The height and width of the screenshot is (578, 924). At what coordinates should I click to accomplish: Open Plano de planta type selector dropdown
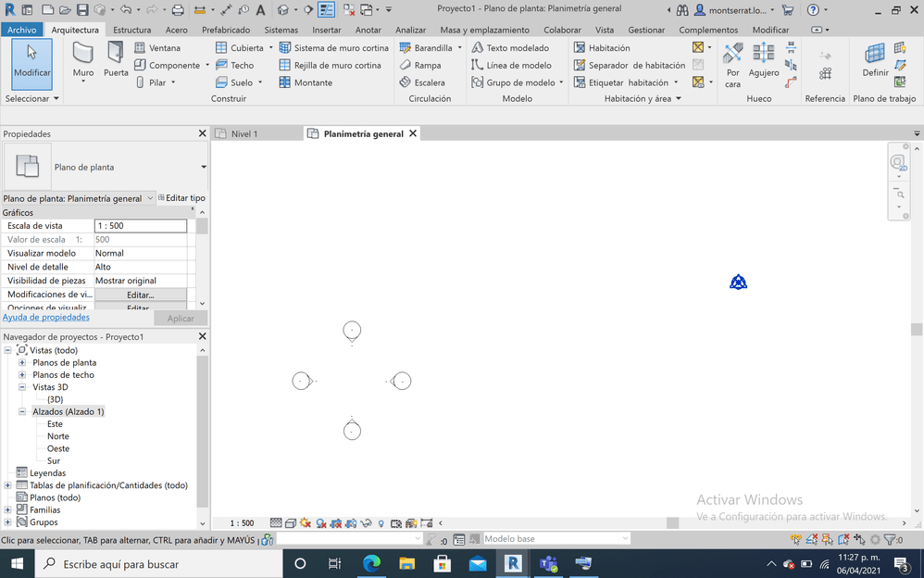click(x=204, y=167)
